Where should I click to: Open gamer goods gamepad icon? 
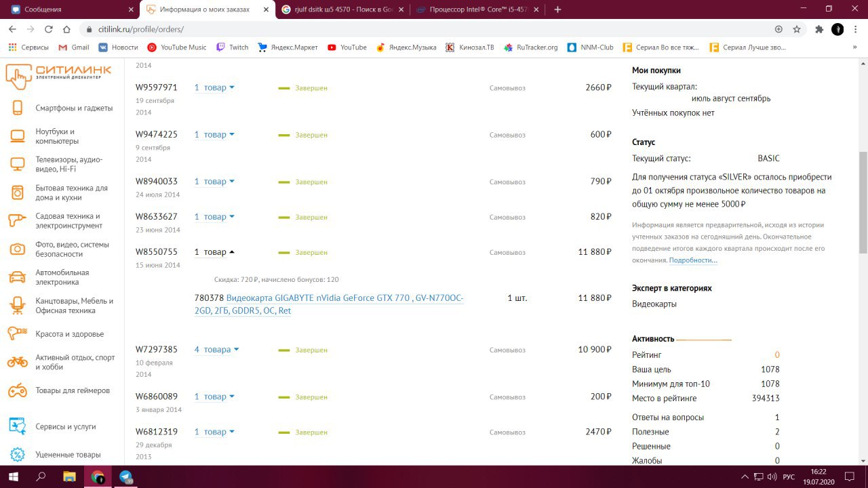(18, 390)
